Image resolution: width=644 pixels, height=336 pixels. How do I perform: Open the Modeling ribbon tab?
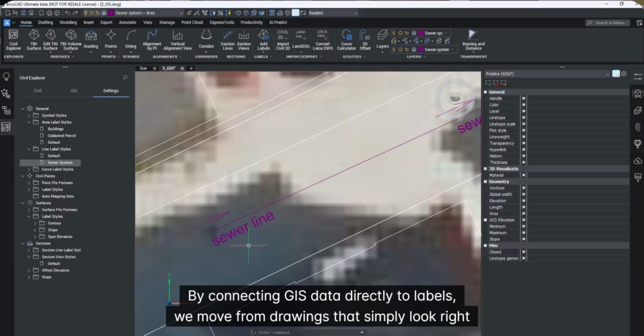coord(68,23)
